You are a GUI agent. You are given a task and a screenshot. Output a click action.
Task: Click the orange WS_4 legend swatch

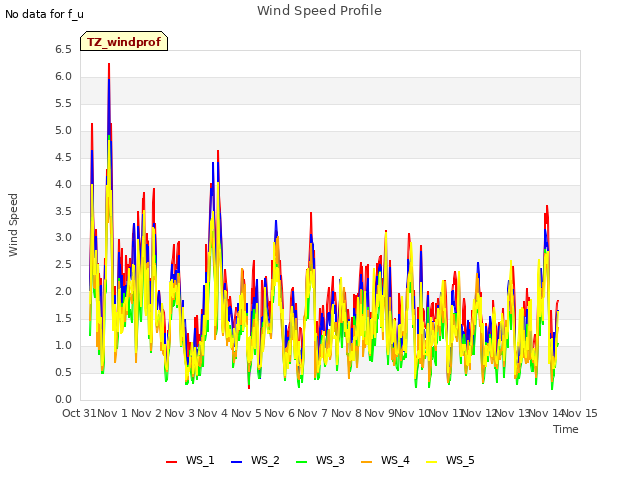tap(367, 462)
